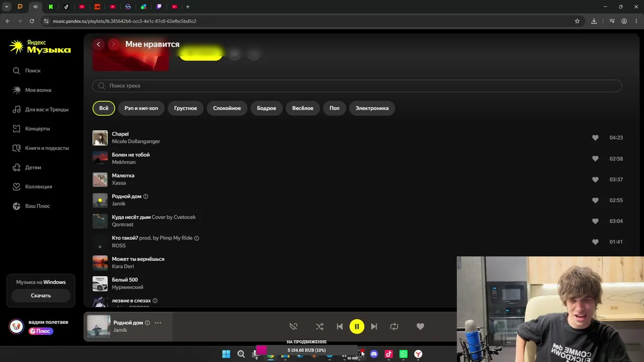Skip to the next track
Screen dimensions: 644x362
374,327
